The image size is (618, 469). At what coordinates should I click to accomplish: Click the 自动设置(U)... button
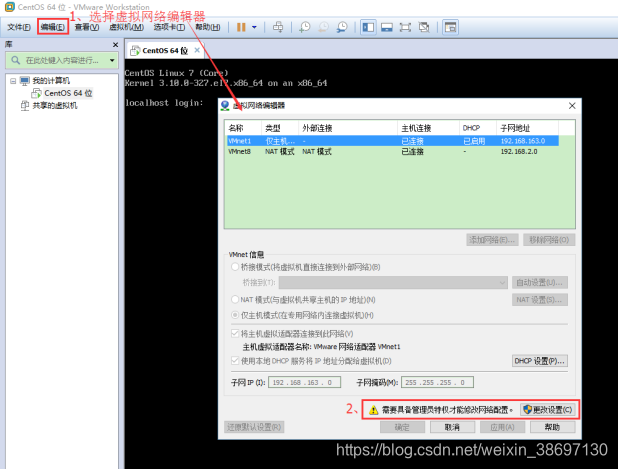point(540,282)
